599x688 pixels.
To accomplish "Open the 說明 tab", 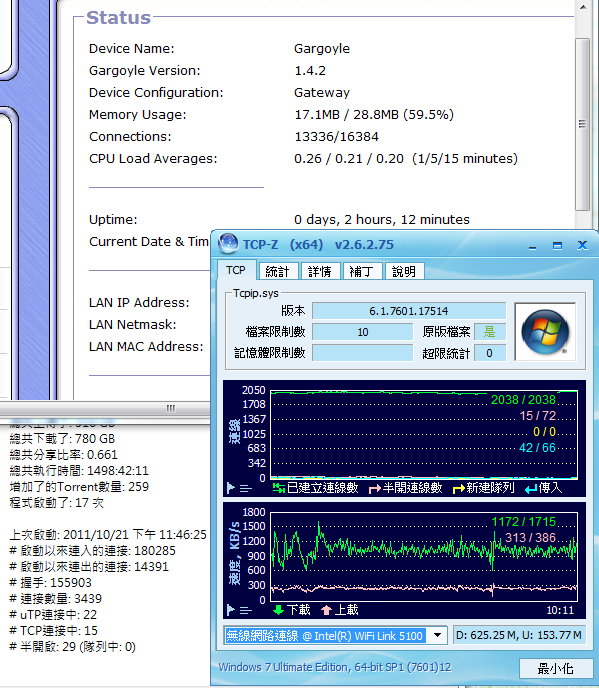I will point(404,272).
